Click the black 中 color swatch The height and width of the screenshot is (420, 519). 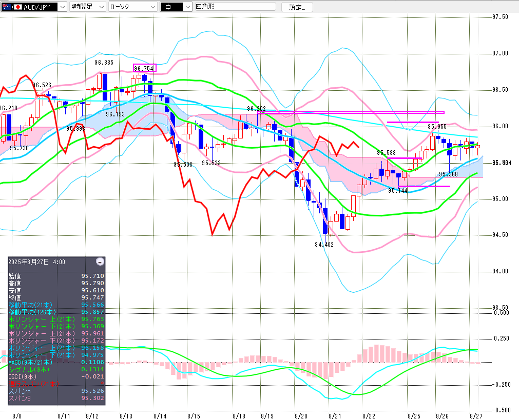[x=172, y=7]
